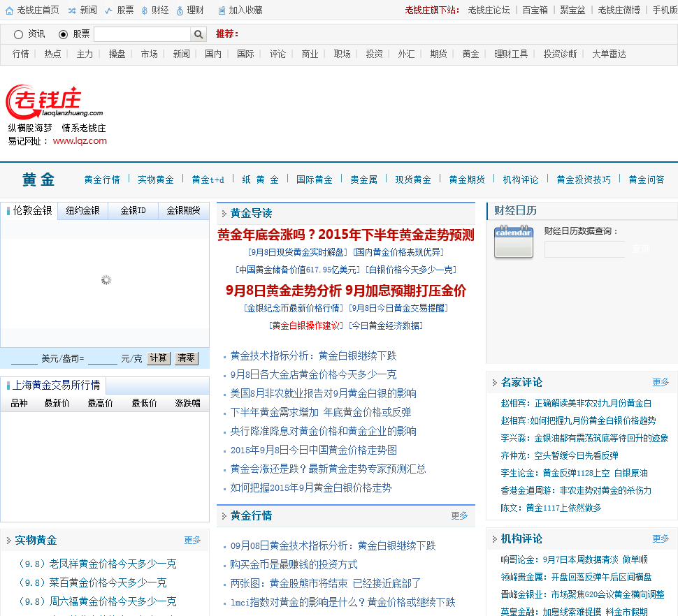
Task: Open (9.8) 周六福黄金价格今天多少一克
Action: coord(97,602)
